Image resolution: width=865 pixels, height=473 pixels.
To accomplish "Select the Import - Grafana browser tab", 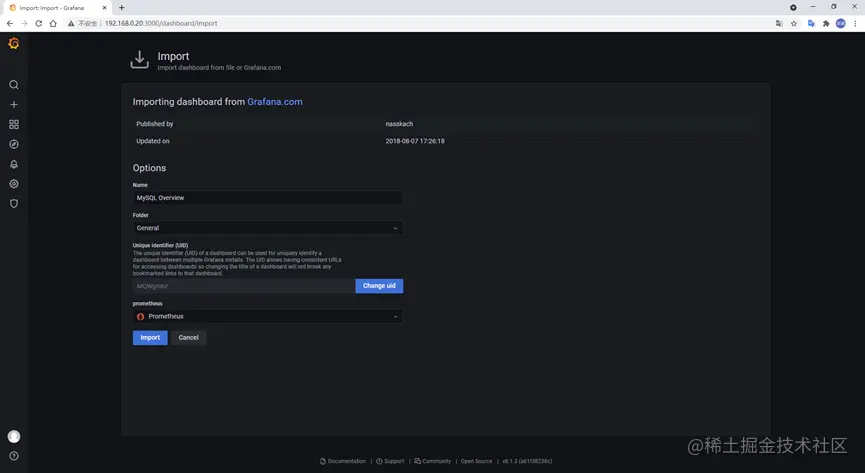I will 57,8.
